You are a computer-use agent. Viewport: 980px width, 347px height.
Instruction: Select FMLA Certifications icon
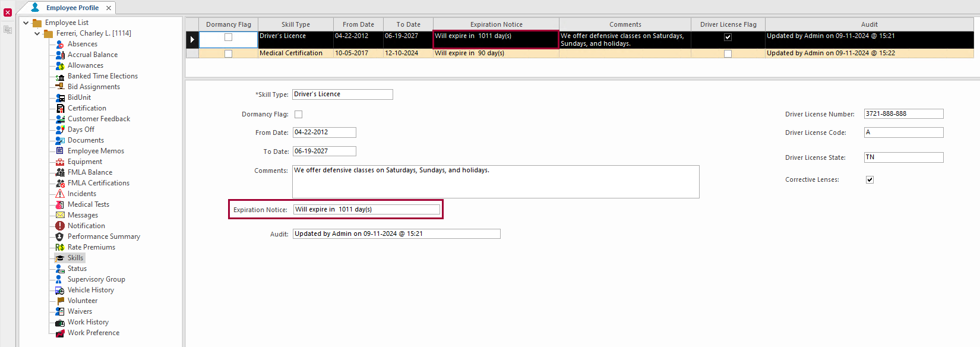tap(60, 183)
